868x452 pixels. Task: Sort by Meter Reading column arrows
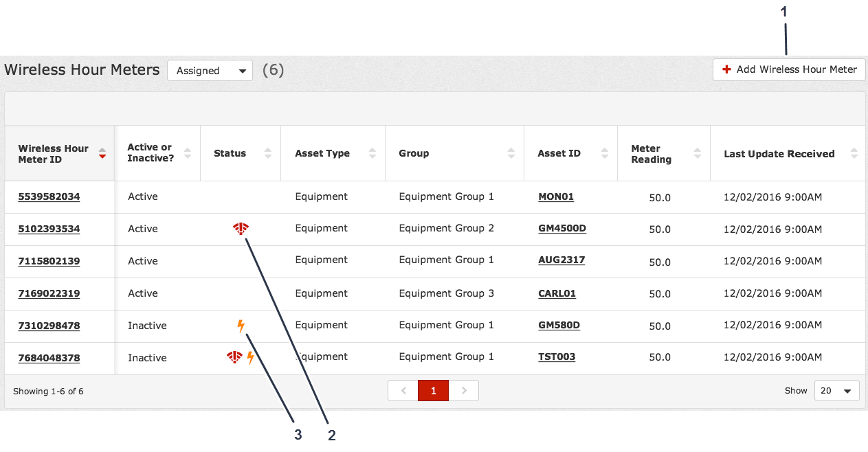[698, 153]
